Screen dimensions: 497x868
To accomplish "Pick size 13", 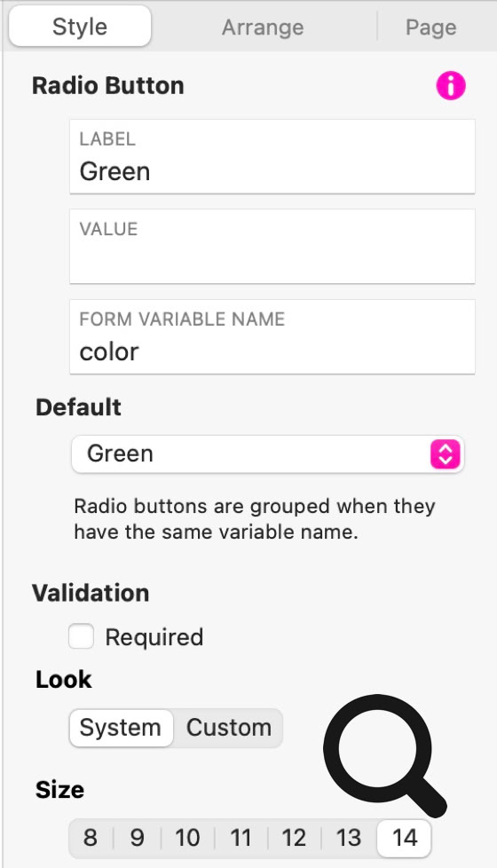I will pos(348,838).
